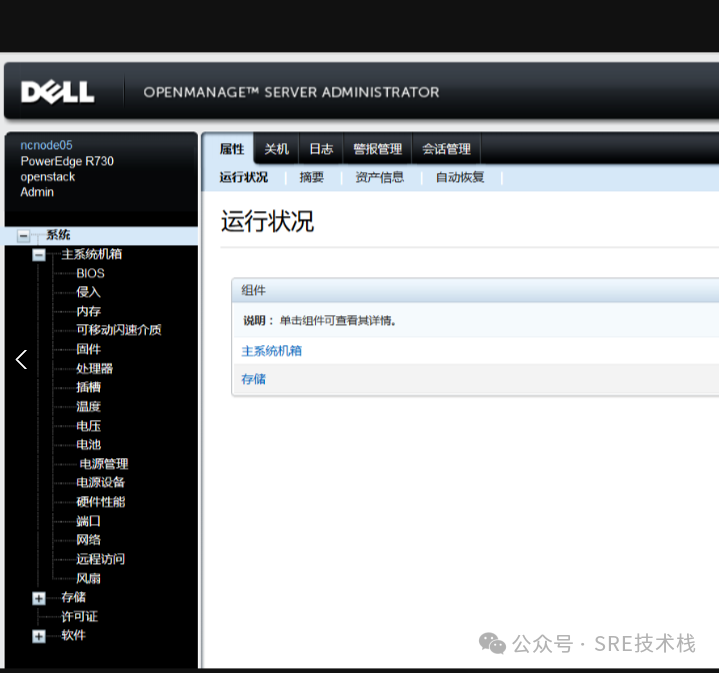Viewport: 719px width, 673px height.
Task: Click the openstack text in sidebar
Action: 48,177
